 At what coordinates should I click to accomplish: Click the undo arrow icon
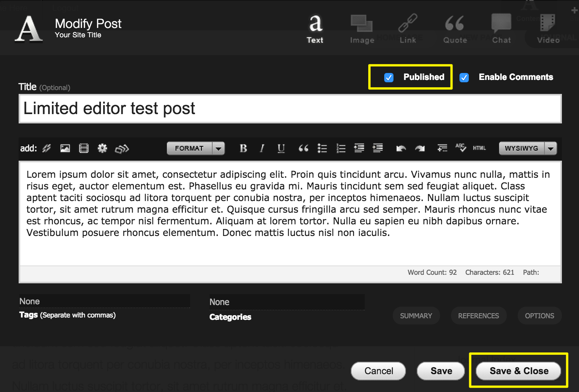(x=401, y=148)
